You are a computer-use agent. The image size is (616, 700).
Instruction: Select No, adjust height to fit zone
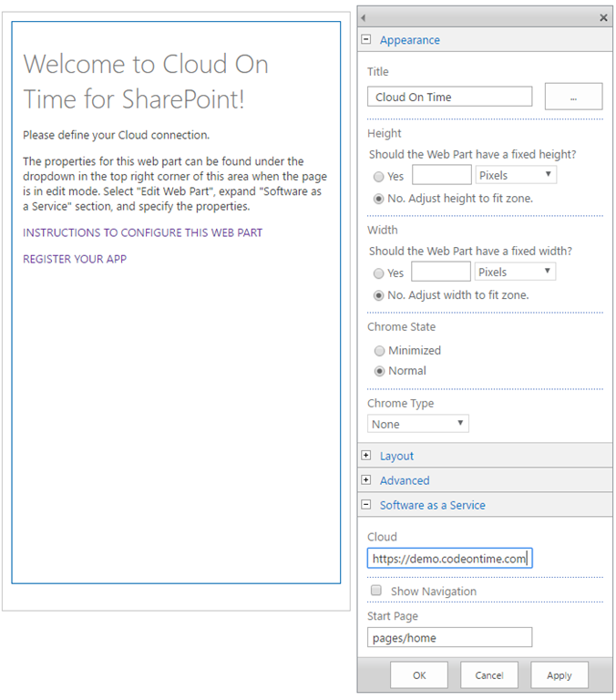[x=379, y=199]
